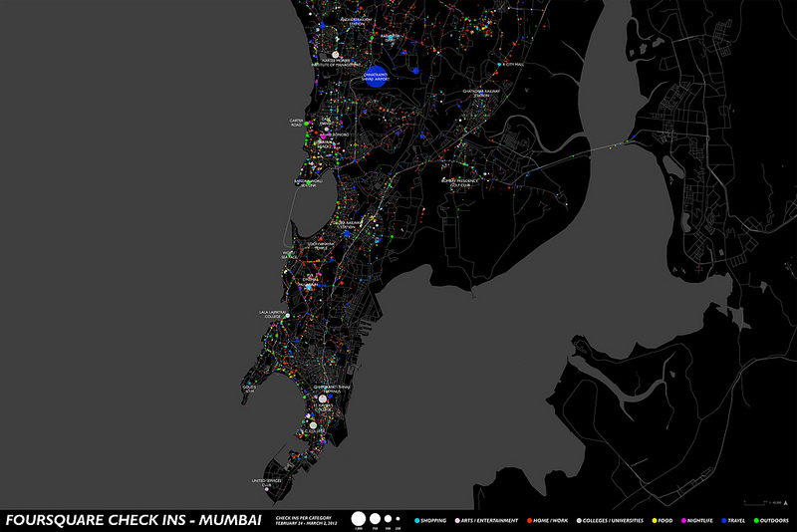The width and height of the screenshot is (797, 532).
Task: Click the map scale bar
Action: click(755, 503)
